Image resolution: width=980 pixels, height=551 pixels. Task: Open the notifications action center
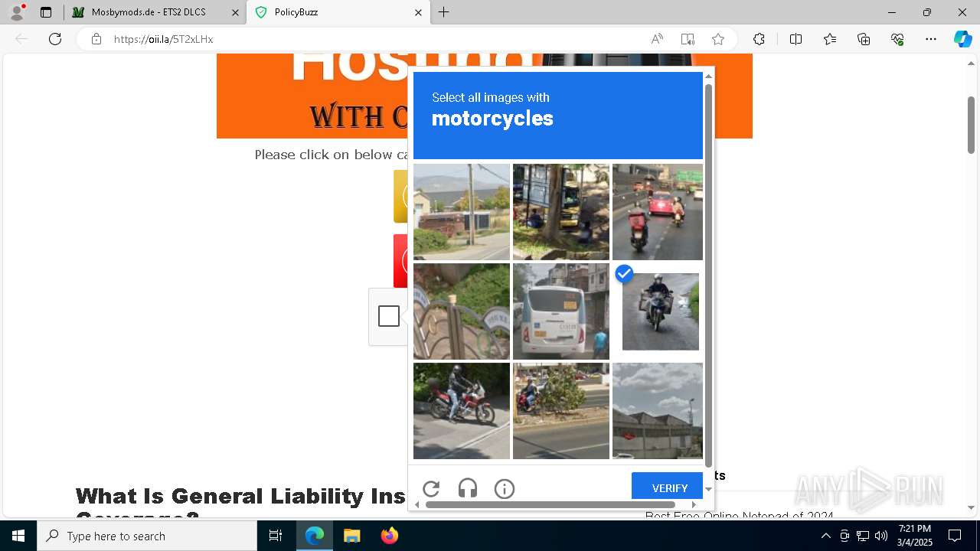click(x=955, y=536)
